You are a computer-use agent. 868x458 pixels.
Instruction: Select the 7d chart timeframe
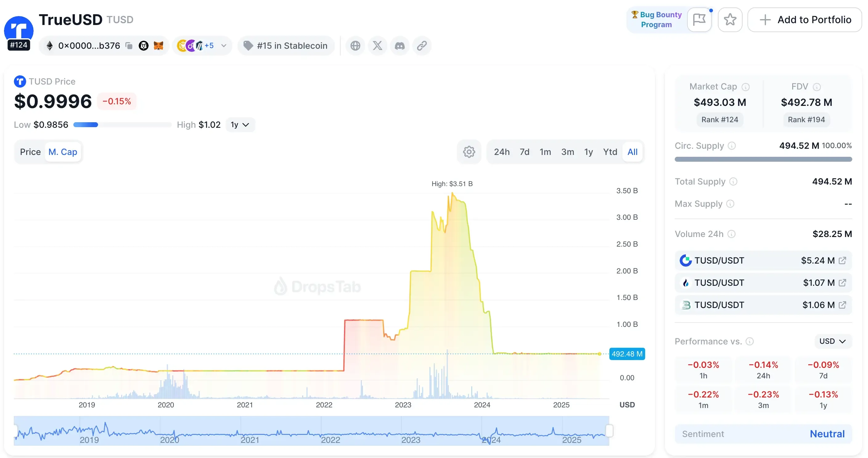(524, 152)
